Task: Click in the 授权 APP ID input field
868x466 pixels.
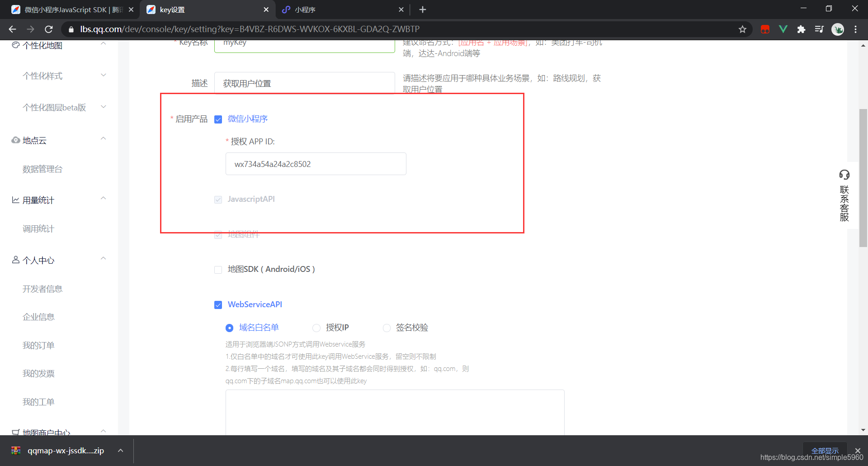Action: tap(316, 164)
